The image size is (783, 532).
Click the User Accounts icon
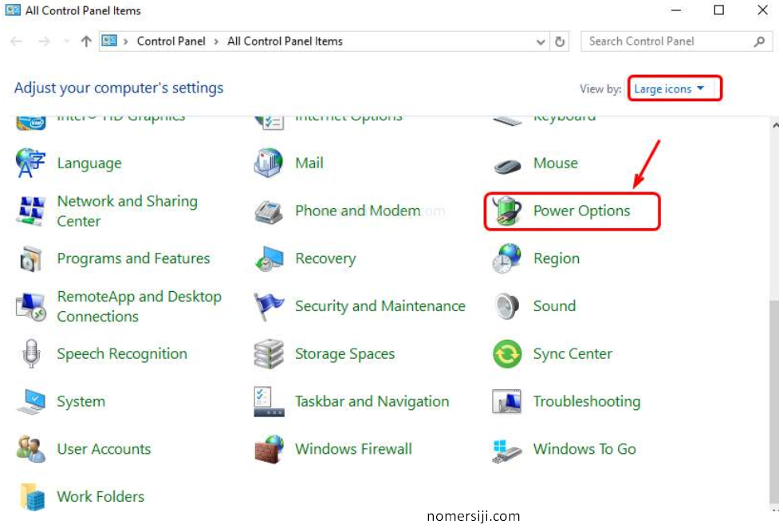coord(30,448)
